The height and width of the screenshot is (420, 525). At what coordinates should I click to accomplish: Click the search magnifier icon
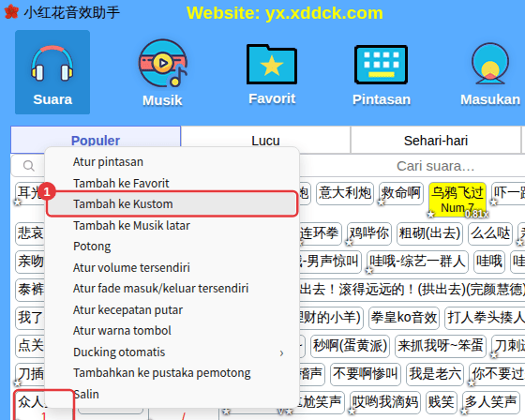(x=28, y=166)
